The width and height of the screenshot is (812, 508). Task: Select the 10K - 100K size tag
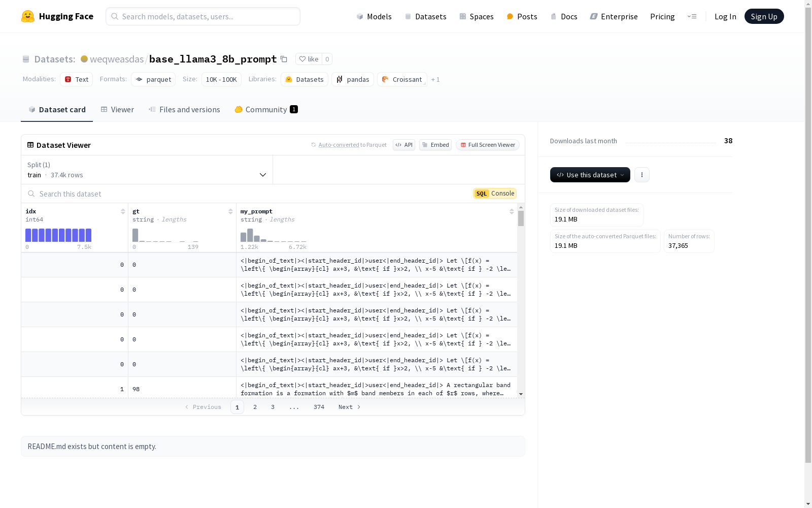pos(221,79)
